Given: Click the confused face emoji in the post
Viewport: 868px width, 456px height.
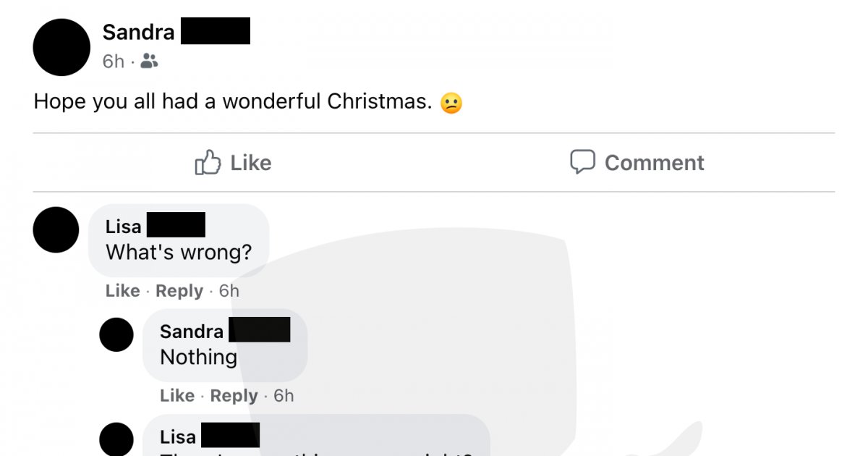Looking at the screenshot, I should [451, 103].
